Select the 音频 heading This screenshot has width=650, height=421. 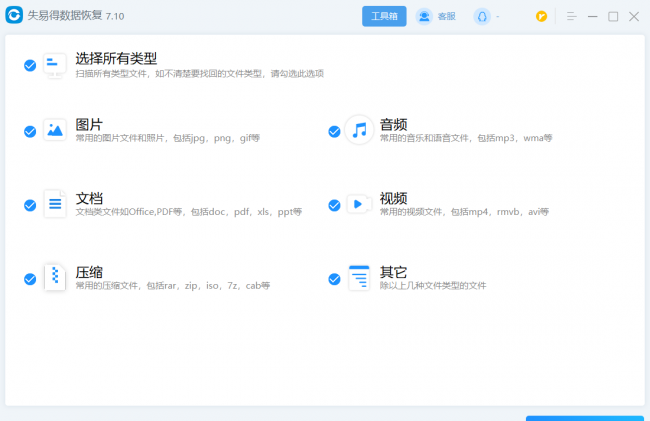tap(393, 124)
